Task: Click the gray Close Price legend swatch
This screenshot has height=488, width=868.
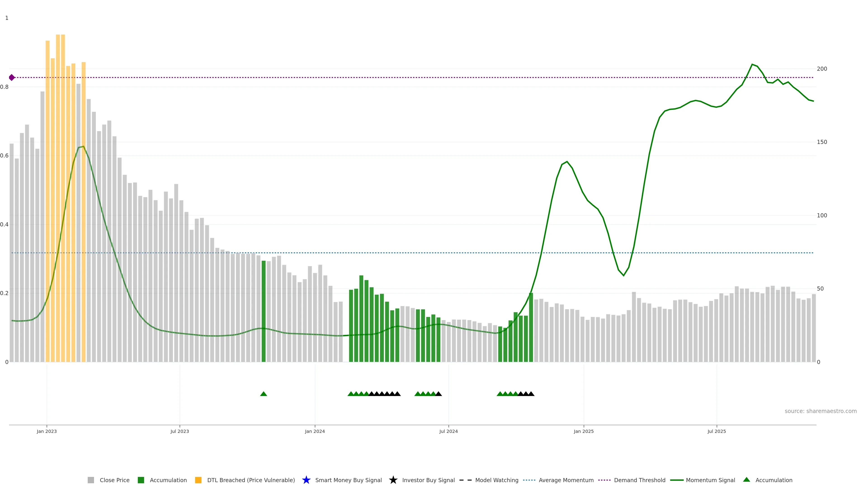Action: pyautogui.click(x=91, y=480)
